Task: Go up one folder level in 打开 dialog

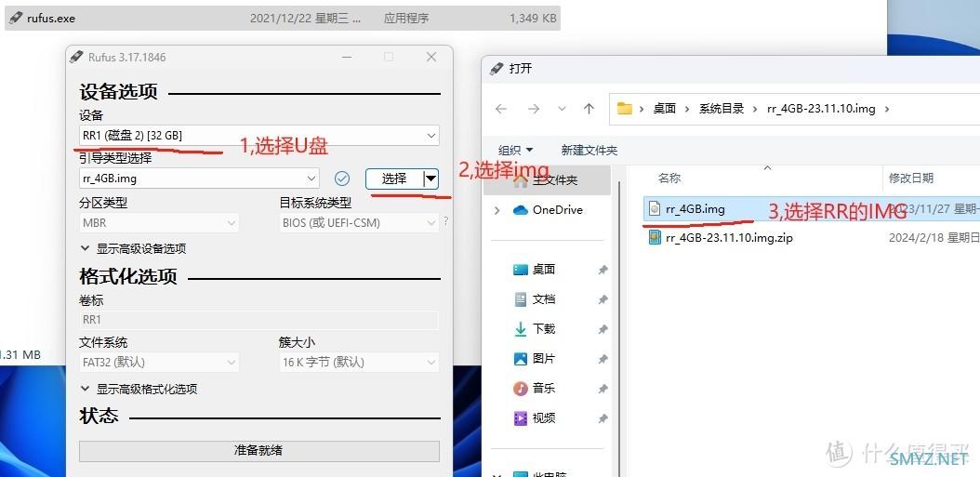Action: tap(589, 109)
